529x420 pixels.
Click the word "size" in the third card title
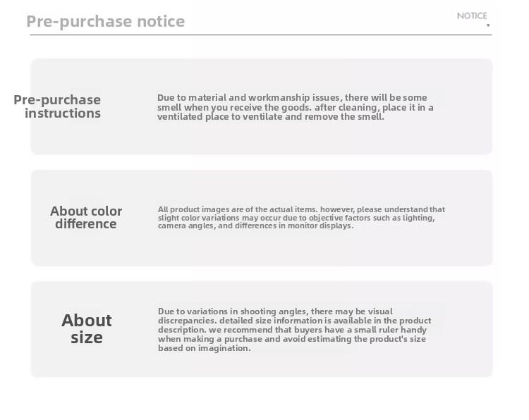pos(87,338)
